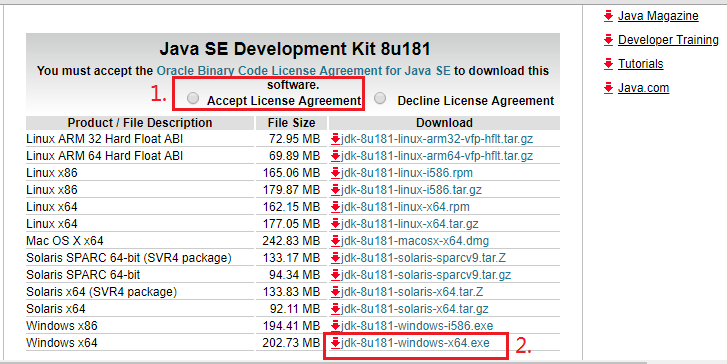Download jdk-8u181-linux-x64.rpm file
Viewport: 727px width, 364px height.
[405, 207]
